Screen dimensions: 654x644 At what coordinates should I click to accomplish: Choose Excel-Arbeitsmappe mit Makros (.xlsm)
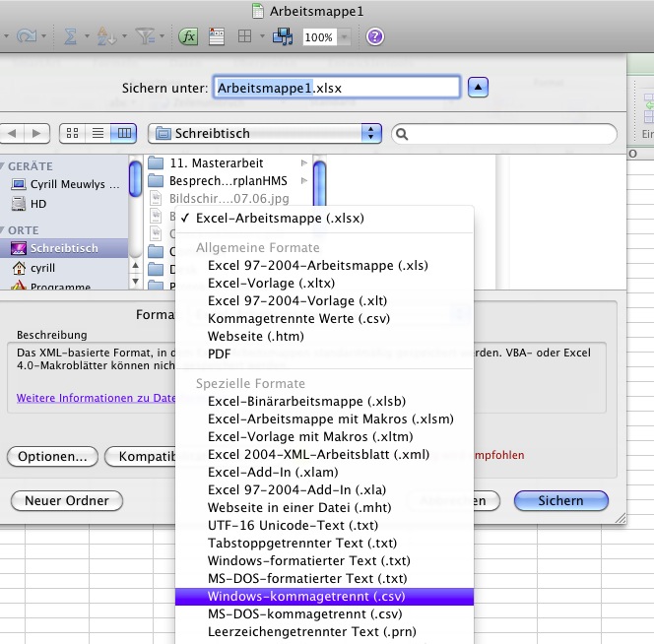[324, 419]
